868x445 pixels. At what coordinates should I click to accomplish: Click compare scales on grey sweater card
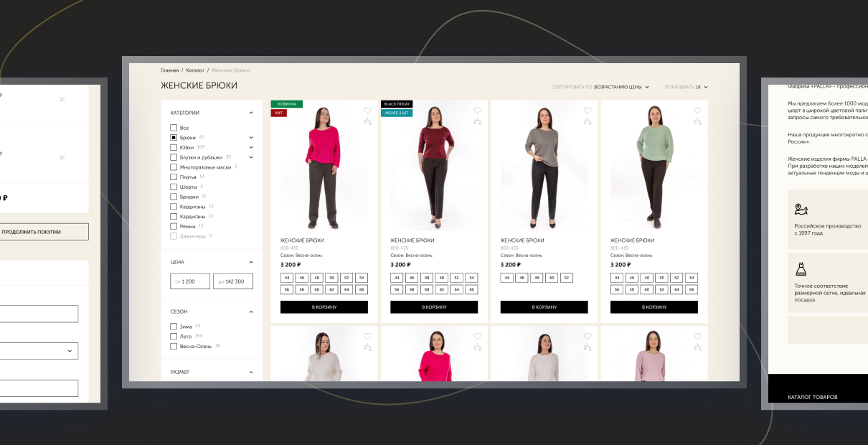[x=588, y=121]
